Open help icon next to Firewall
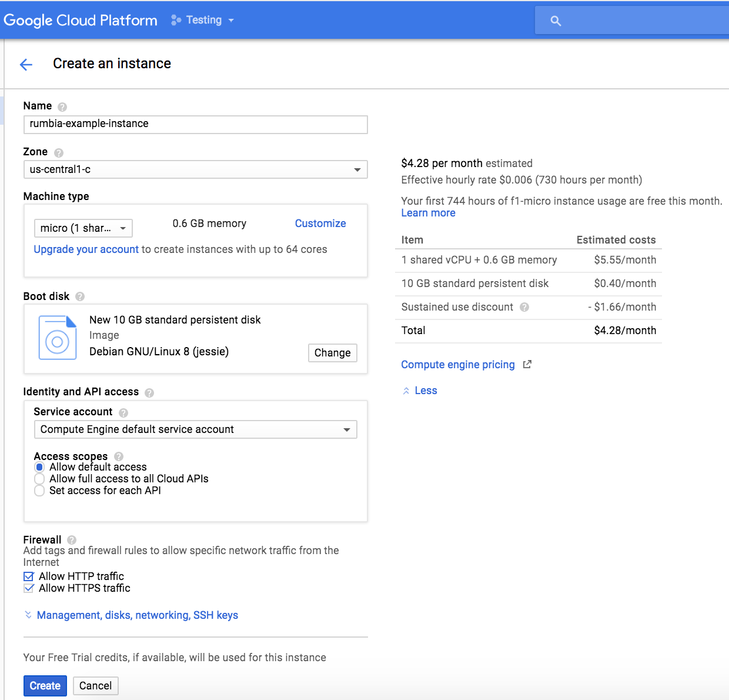This screenshot has height=700, width=729. [72, 540]
